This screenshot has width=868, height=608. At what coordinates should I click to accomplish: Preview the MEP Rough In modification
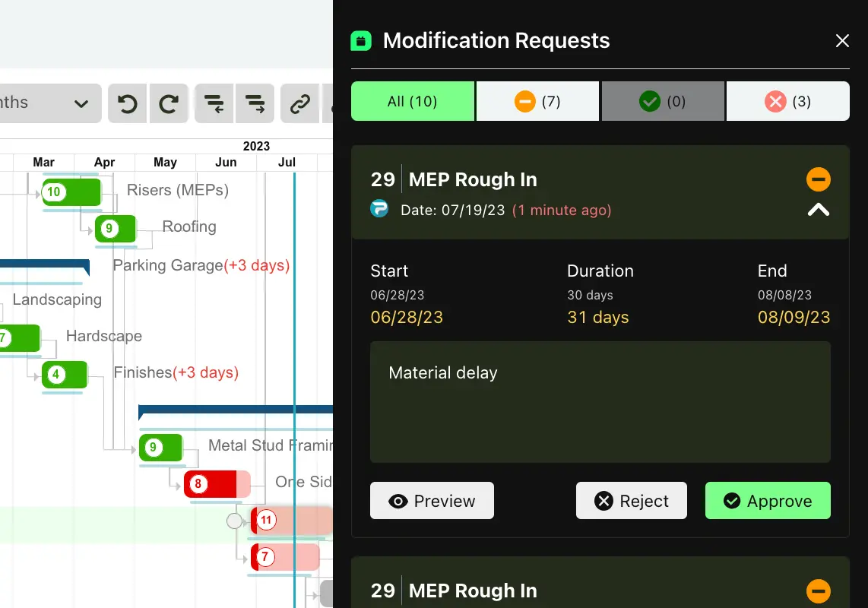tap(432, 500)
